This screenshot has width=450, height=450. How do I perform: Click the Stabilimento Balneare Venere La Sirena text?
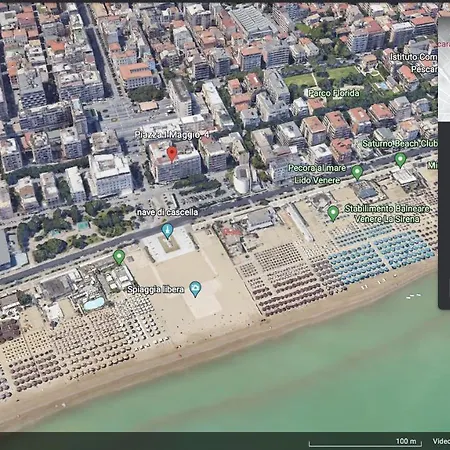pos(387,214)
